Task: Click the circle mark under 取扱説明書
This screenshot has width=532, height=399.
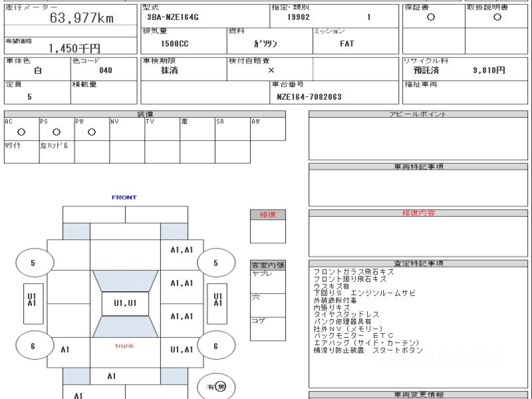Action: point(497,17)
